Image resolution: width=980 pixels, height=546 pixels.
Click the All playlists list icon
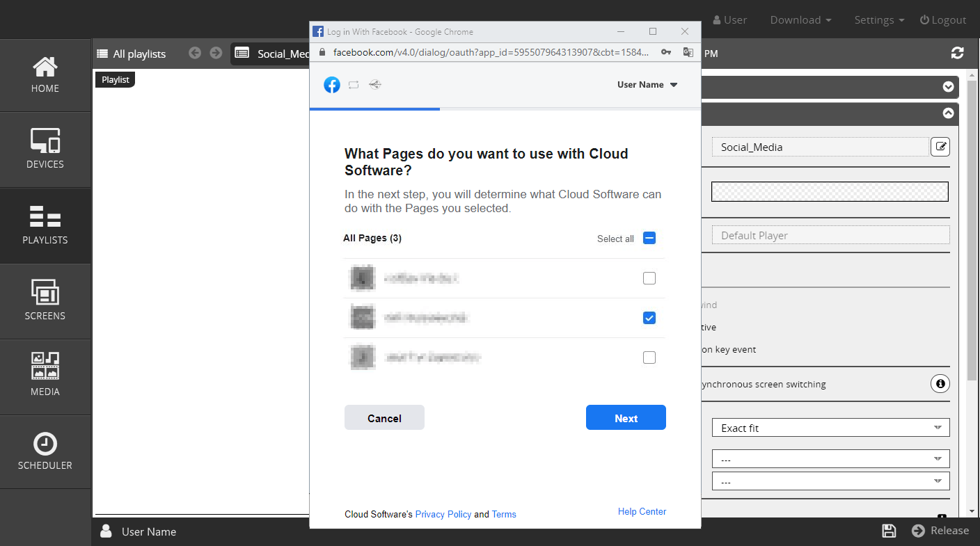tap(102, 54)
